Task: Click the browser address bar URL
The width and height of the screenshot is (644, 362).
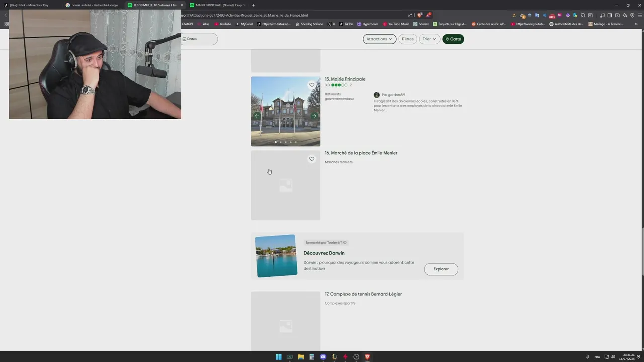Action: 245,15
